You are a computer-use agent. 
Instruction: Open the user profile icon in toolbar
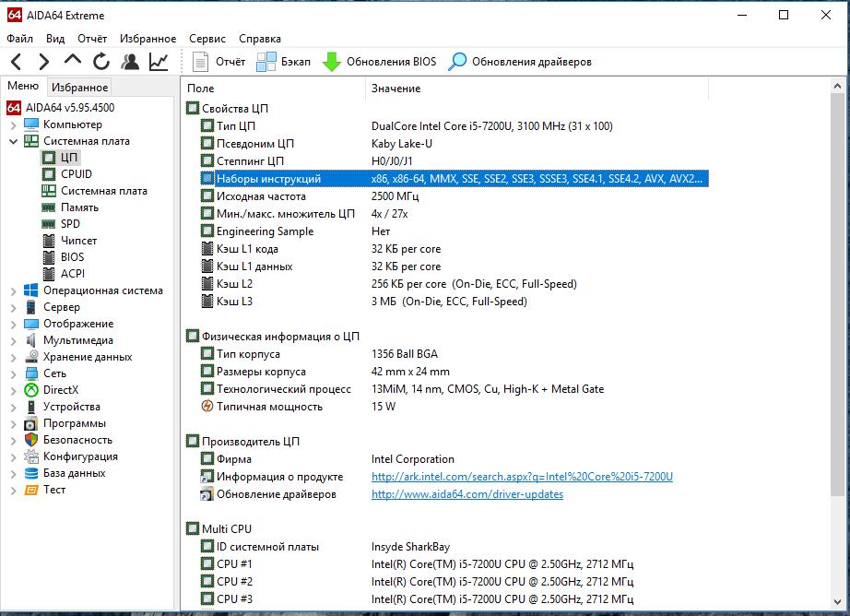pos(130,62)
